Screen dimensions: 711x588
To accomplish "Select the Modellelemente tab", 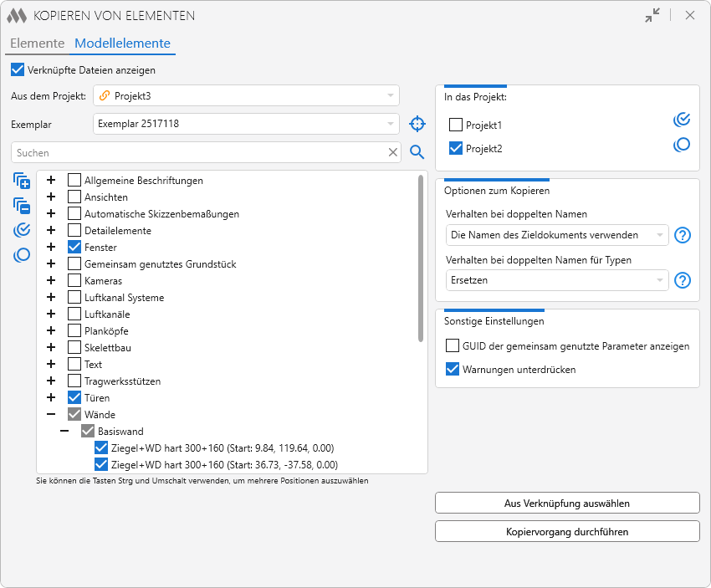I will [x=122, y=43].
